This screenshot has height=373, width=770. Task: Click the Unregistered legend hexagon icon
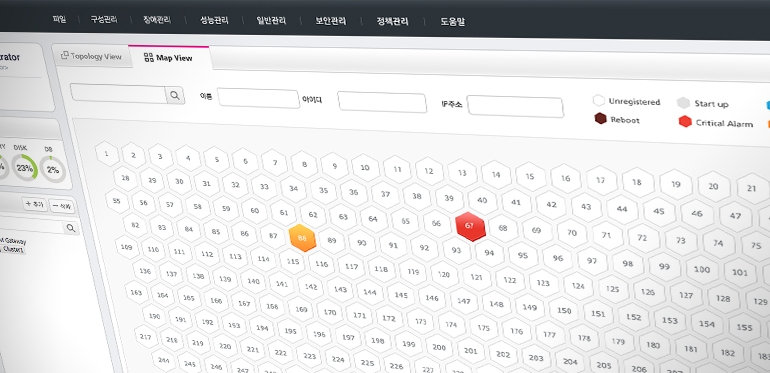point(599,101)
